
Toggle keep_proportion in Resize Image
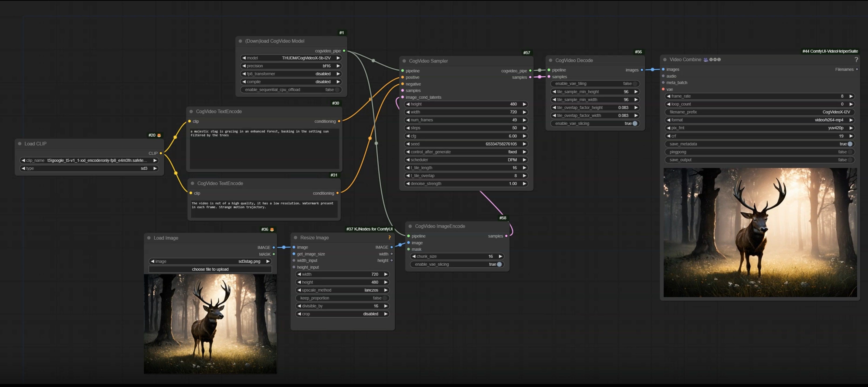[342, 298]
